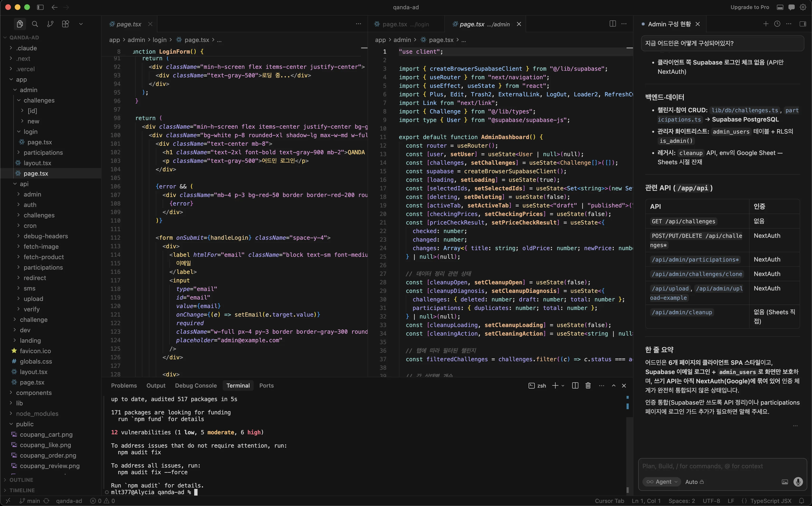Start a new chat with plus icon

(766, 24)
